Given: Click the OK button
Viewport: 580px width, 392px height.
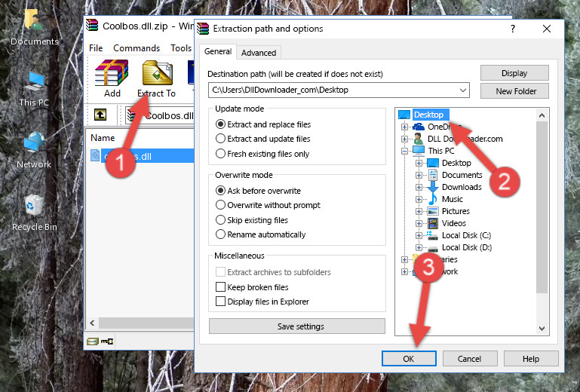Looking at the screenshot, I should click(x=409, y=359).
